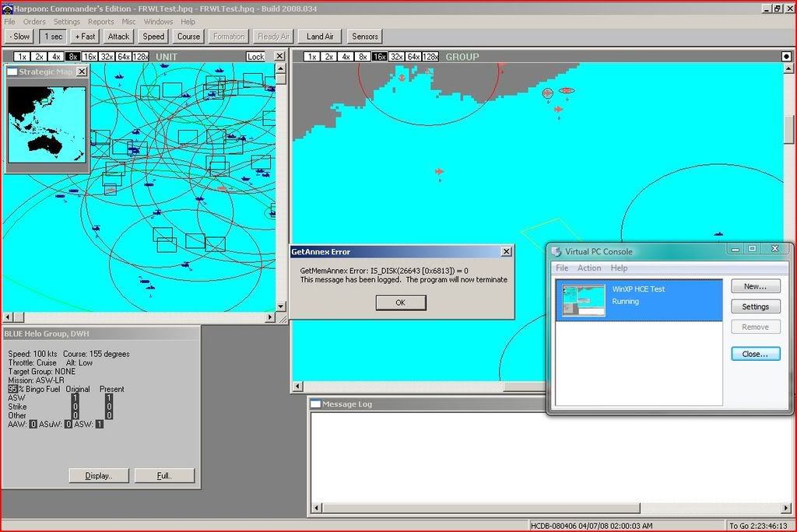Click the Message Log horizontal scrollbar thumb
This screenshot has width=797, height=532.
click(x=481, y=508)
